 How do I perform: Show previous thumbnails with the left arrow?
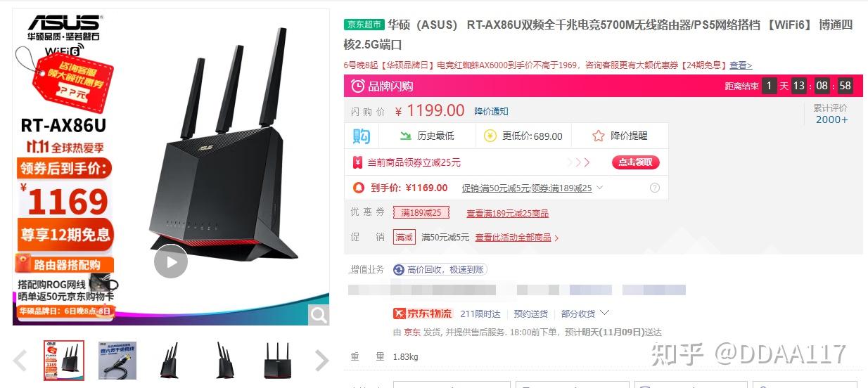click(20, 360)
